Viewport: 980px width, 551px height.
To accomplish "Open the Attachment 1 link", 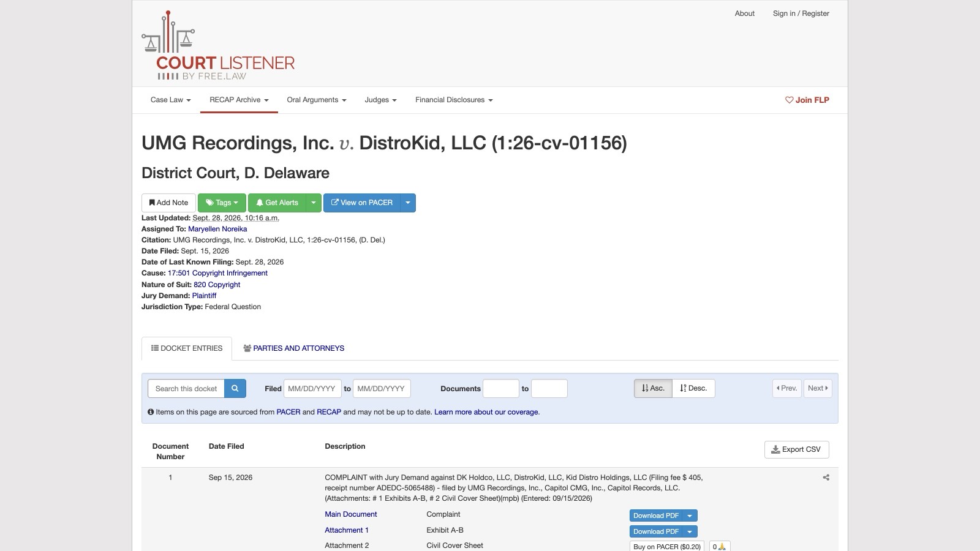I will tap(347, 530).
